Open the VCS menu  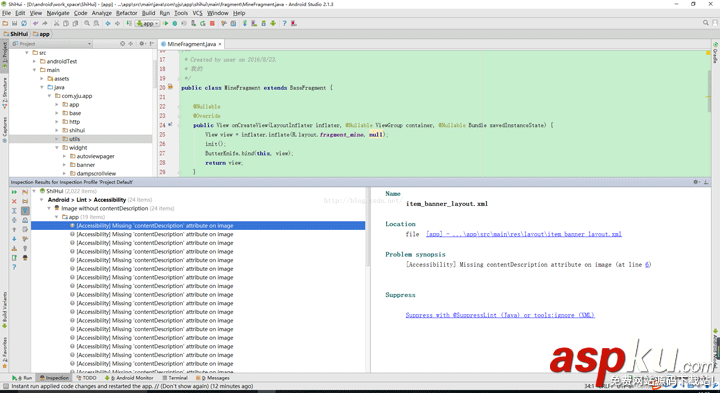pyautogui.click(x=197, y=13)
